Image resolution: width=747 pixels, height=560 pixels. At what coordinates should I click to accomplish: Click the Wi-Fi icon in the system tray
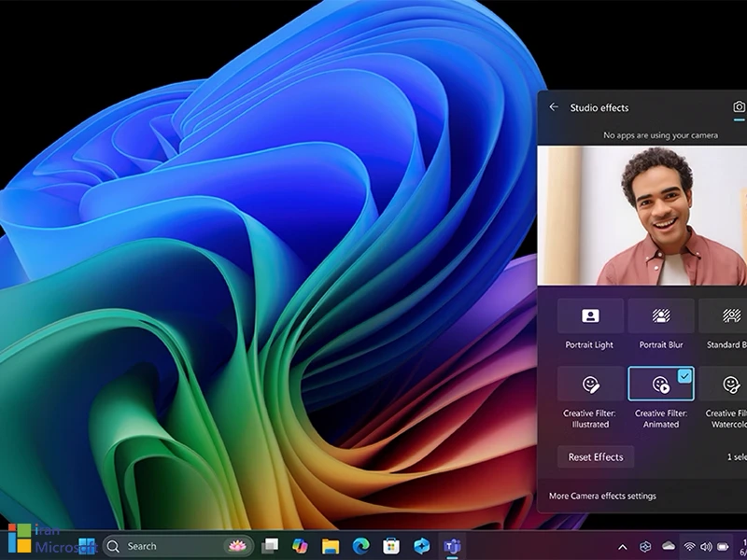[x=689, y=547]
